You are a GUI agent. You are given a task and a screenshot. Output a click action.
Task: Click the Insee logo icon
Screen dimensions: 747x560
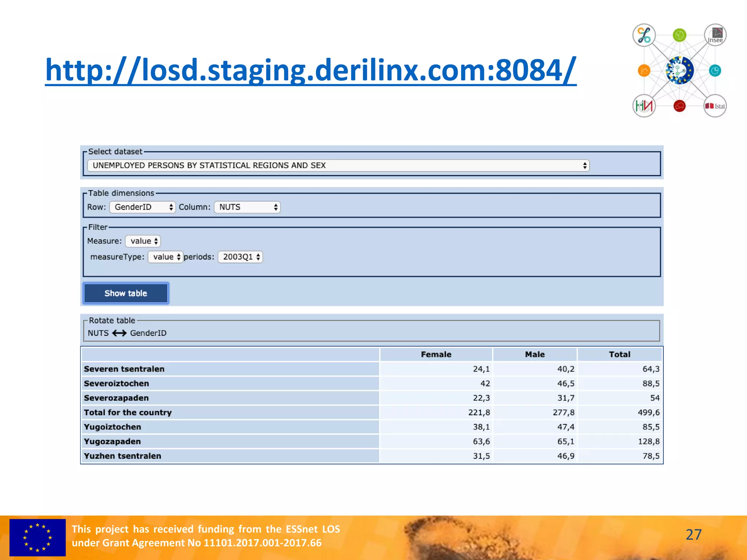[x=715, y=35]
